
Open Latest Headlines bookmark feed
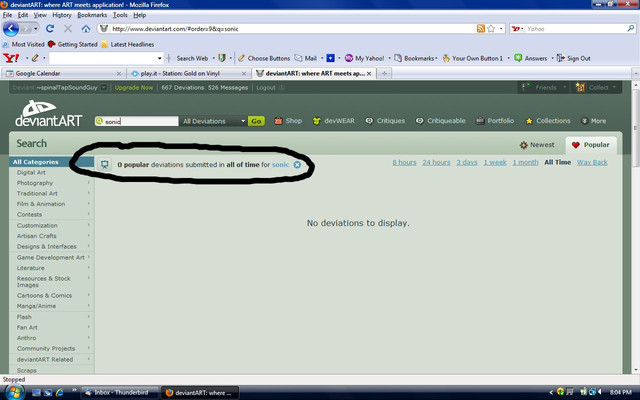click(127, 44)
